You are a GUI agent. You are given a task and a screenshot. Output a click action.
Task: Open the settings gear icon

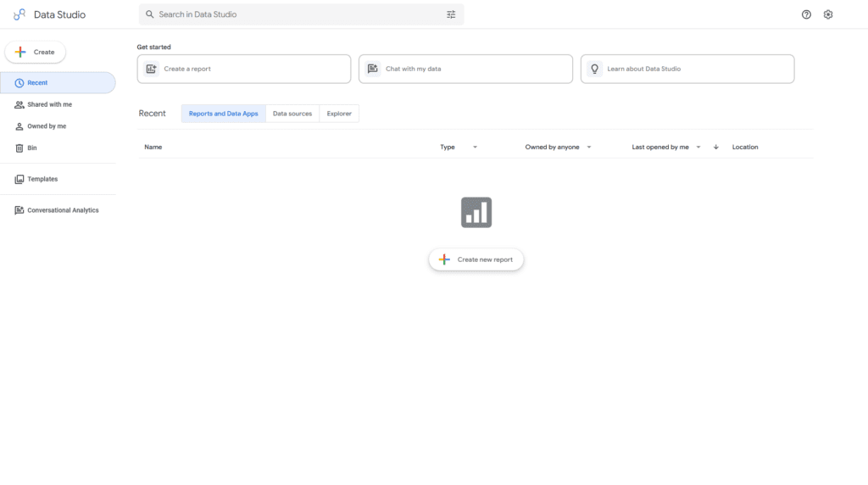(x=828, y=14)
